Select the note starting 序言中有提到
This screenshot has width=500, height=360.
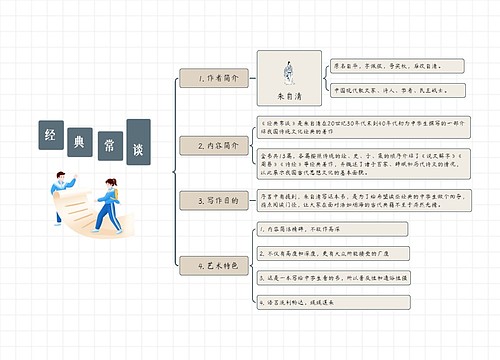[x=364, y=201]
